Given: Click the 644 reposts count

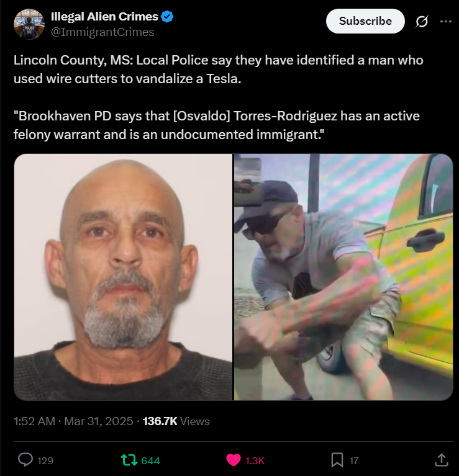Looking at the screenshot, I should point(151,460).
